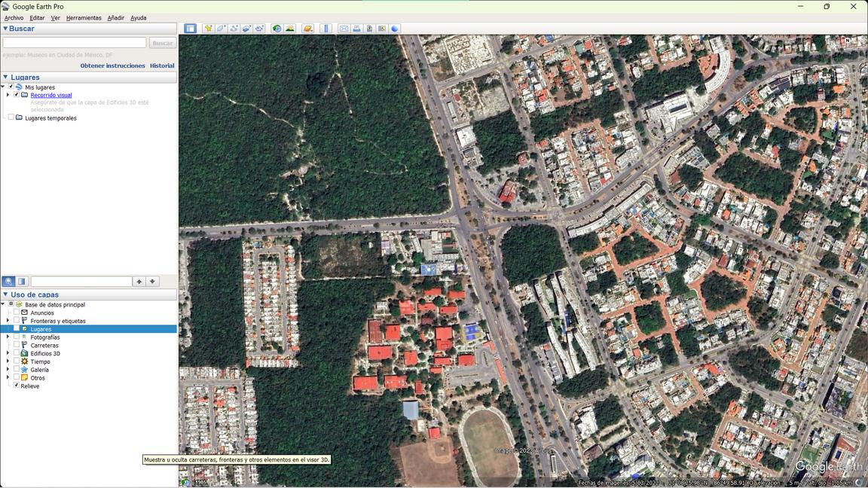
Task: Select the Ruler tool
Action: coord(326,28)
